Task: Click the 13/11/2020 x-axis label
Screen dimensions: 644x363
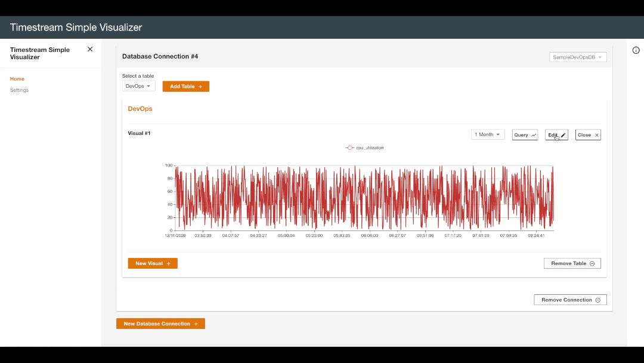Action: click(175, 236)
